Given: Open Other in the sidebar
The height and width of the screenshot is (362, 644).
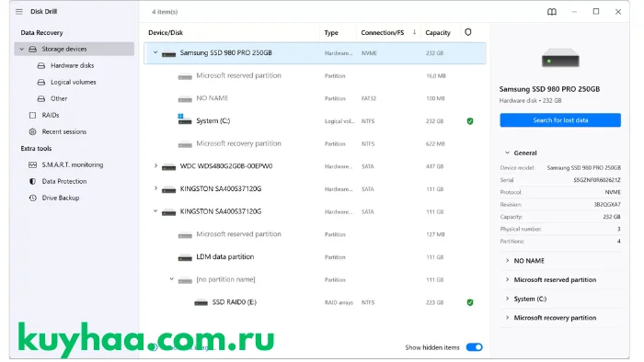Looking at the screenshot, I should pos(59,99).
